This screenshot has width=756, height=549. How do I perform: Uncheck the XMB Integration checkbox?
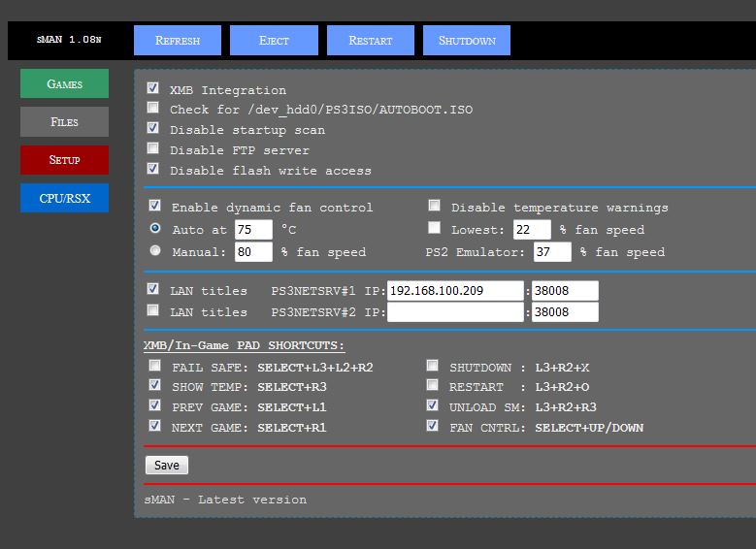153,88
